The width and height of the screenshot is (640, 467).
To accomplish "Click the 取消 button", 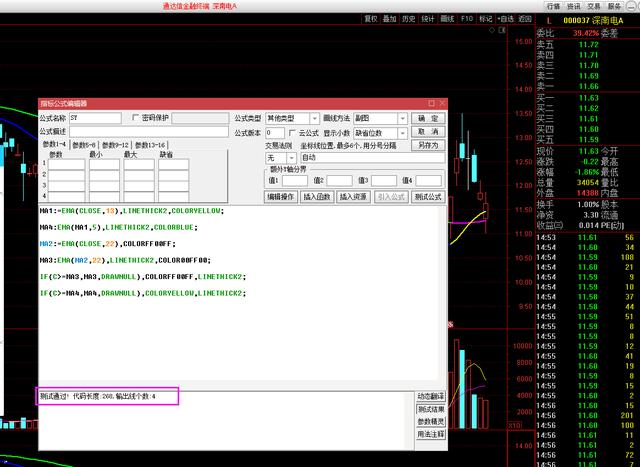I will (x=428, y=131).
